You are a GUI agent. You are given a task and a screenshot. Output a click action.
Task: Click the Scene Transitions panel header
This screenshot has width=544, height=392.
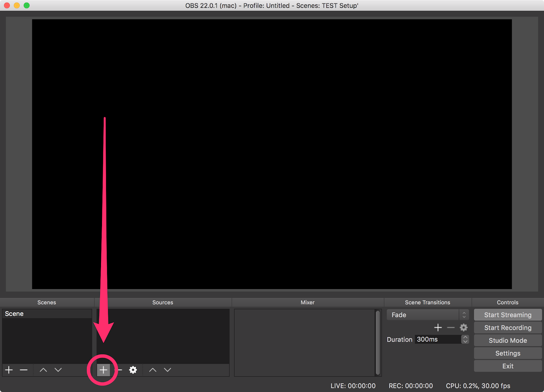tap(428, 302)
